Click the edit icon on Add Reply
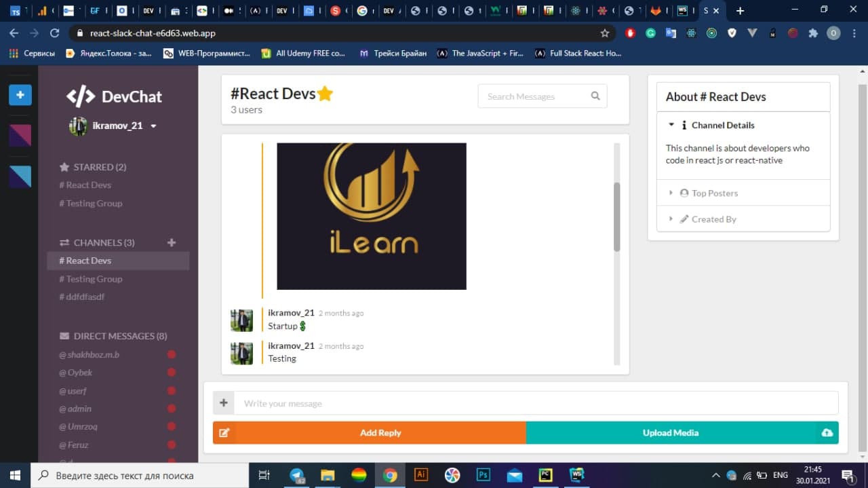 pyautogui.click(x=224, y=433)
